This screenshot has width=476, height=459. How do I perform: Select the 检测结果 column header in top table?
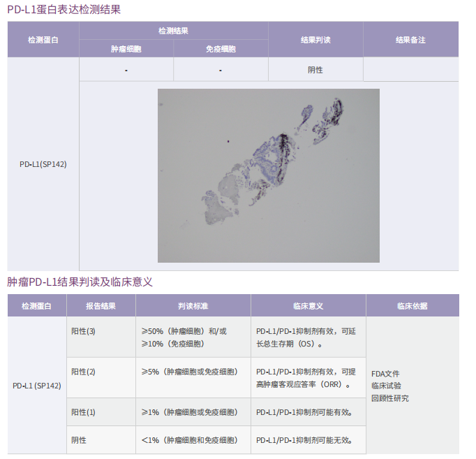(x=173, y=31)
